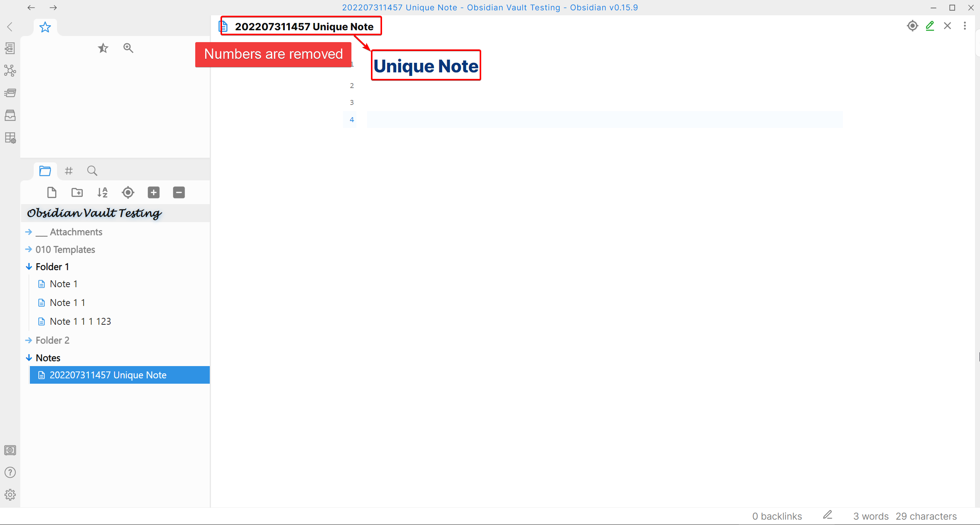The image size is (980, 525).
Task: Click the new note icon in explorer
Action: [x=52, y=192]
